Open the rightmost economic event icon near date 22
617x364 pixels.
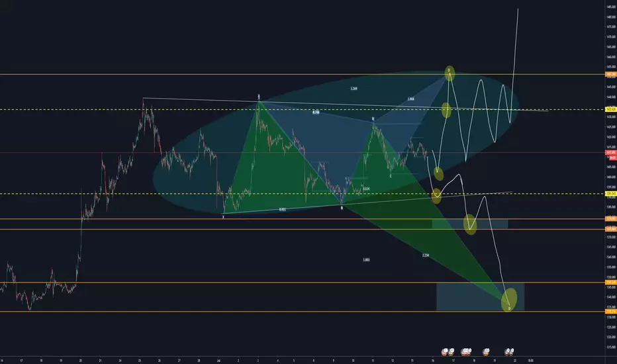(511, 351)
